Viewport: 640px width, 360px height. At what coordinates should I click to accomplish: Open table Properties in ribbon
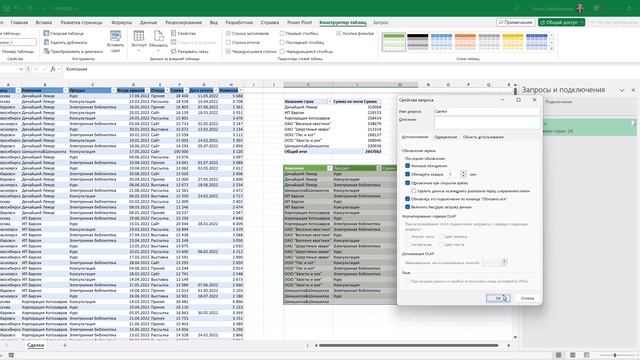pyautogui.click(x=183, y=33)
